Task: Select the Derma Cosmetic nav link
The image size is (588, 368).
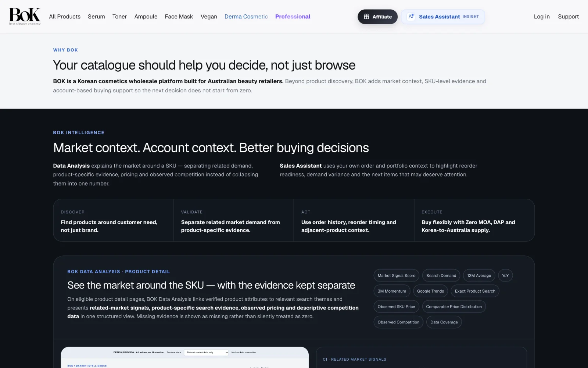Action: point(246,17)
